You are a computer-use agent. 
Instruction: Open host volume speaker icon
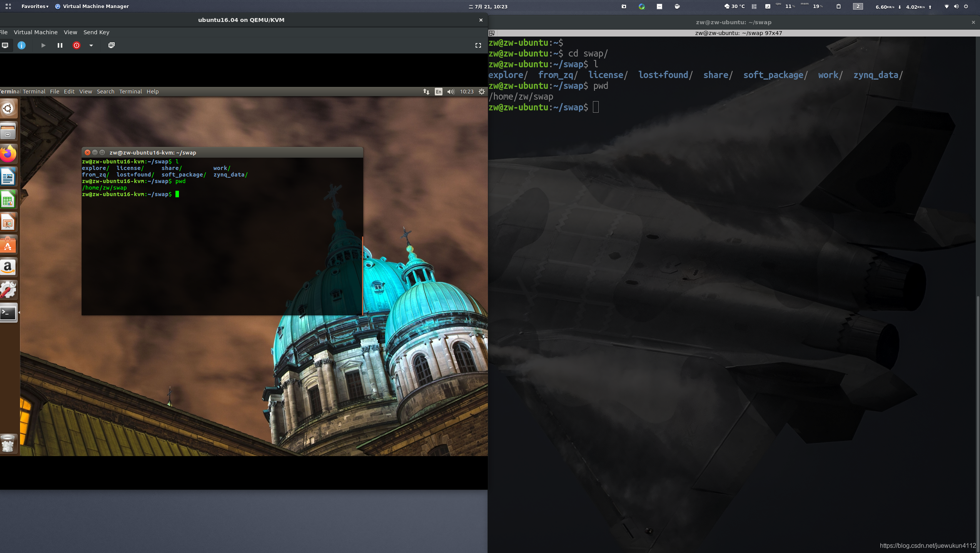tap(956, 7)
